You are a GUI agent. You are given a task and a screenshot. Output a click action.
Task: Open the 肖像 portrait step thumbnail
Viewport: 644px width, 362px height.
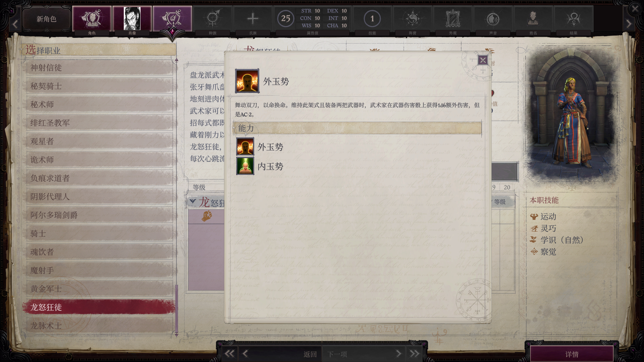tap(132, 19)
